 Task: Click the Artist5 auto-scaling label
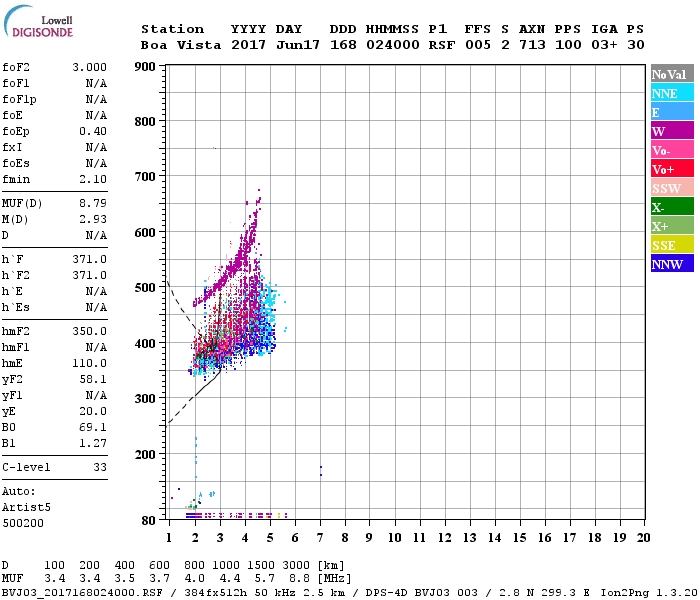(26, 508)
